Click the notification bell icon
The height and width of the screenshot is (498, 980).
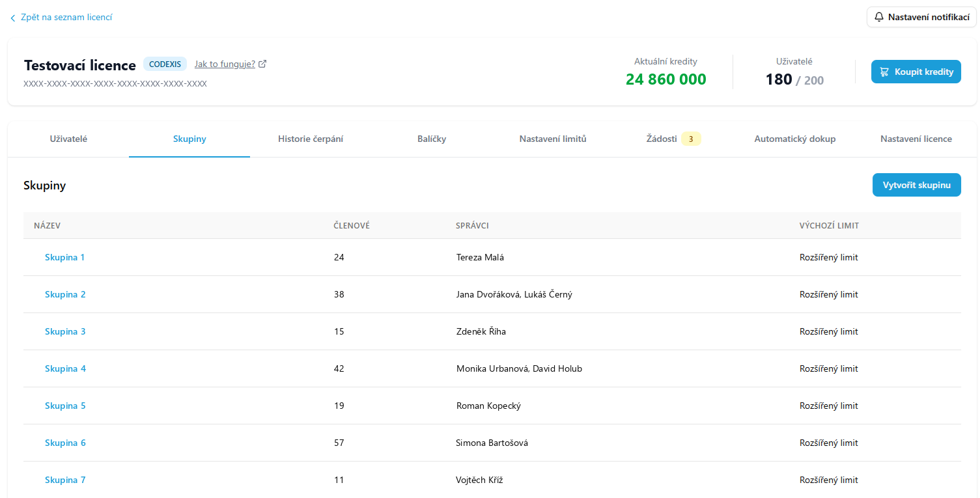point(879,17)
